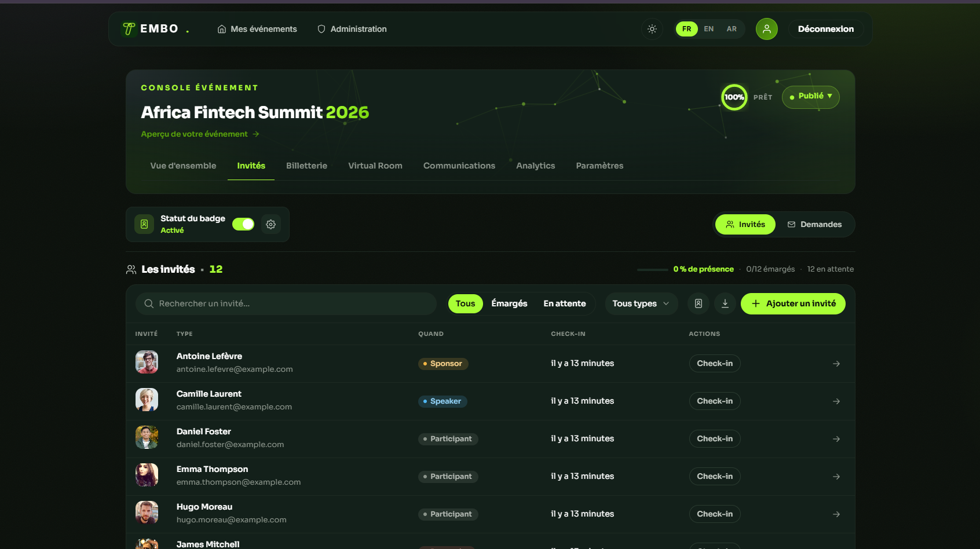The width and height of the screenshot is (980, 549).
Task: Open badge settings gear icon
Action: pyautogui.click(x=270, y=225)
